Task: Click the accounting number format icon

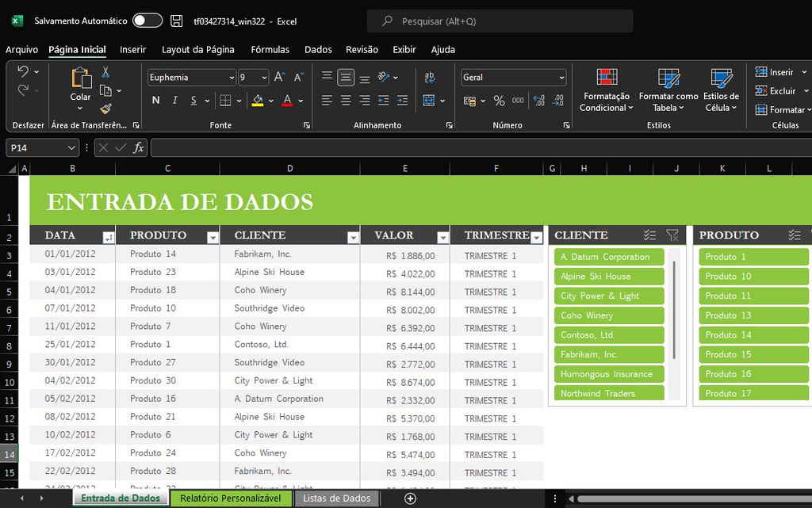Action: (x=469, y=101)
